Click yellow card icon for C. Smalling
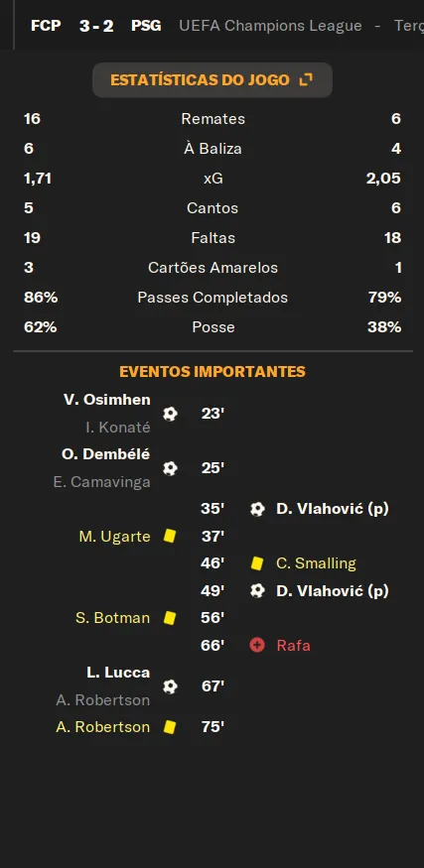 click(256, 563)
